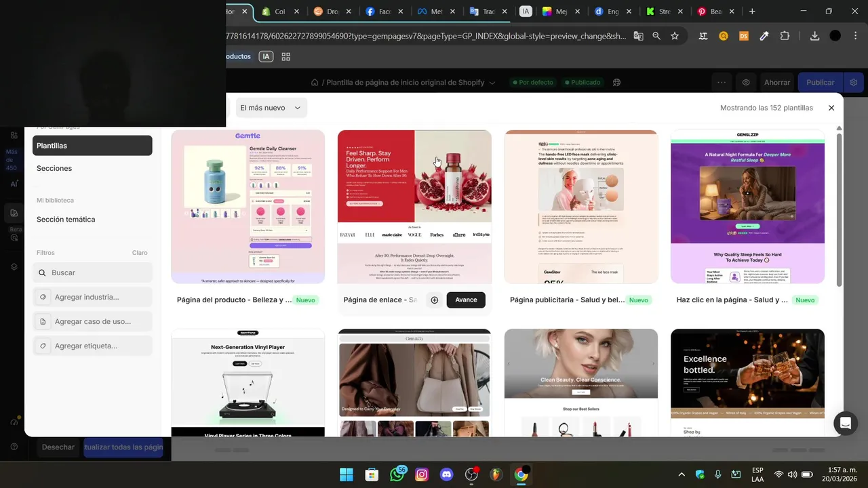Click 'Haz clic en la página - Salud y ...' title
The width and height of the screenshot is (868, 488).
(732, 300)
